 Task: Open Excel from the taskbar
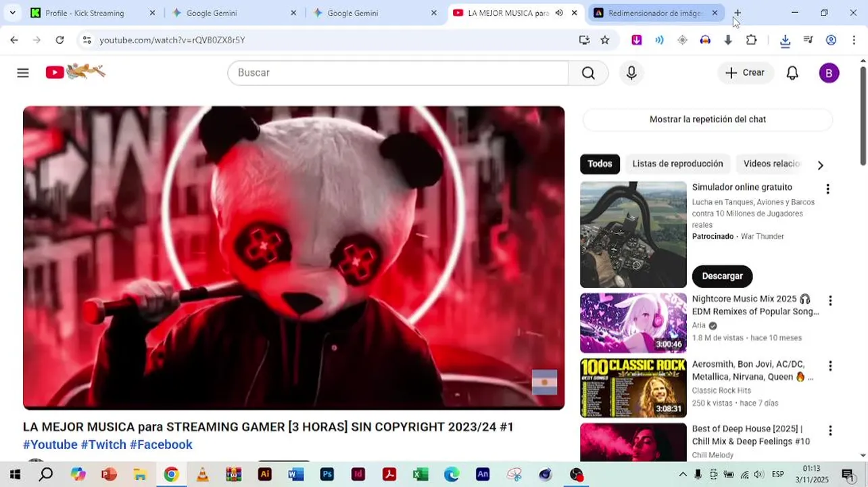point(420,474)
